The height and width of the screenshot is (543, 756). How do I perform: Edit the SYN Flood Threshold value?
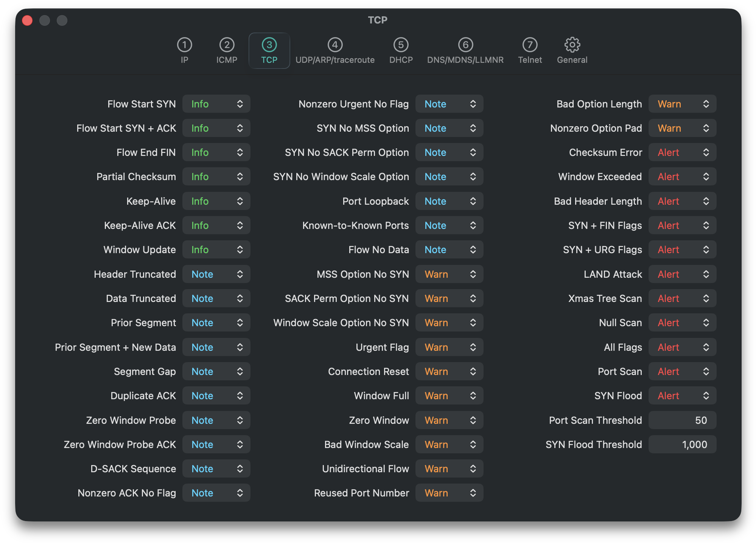click(682, 445)
